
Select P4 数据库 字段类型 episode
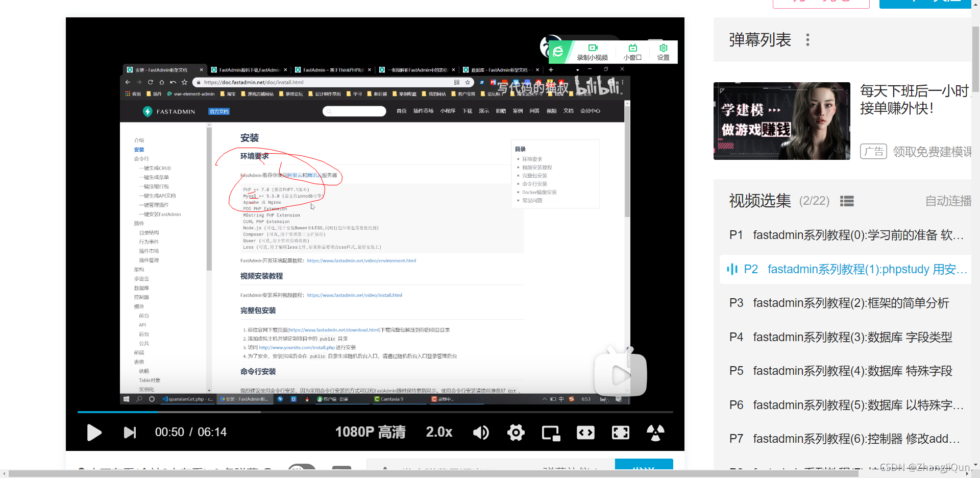pos(846,337)
